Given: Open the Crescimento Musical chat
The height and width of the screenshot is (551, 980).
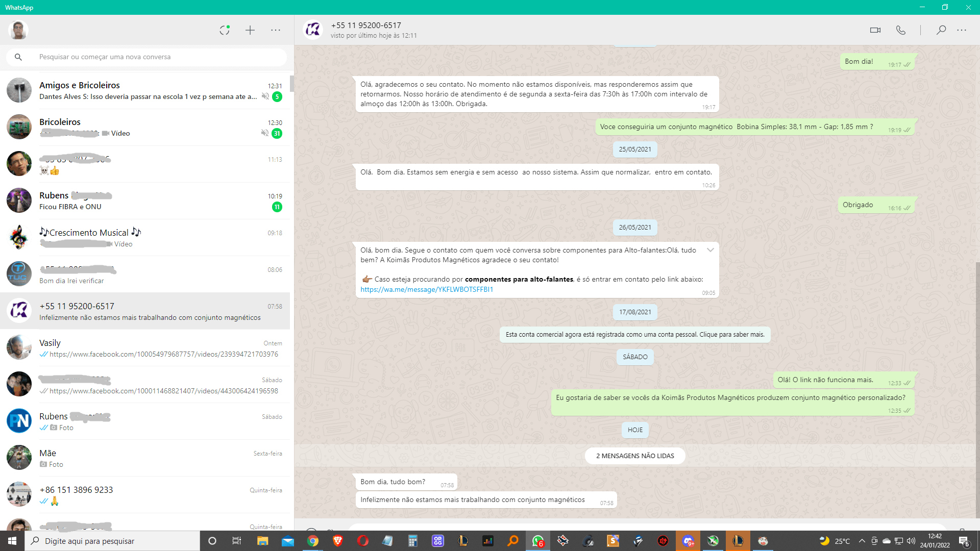Looking at the screenshot, I should pos(145,238).
